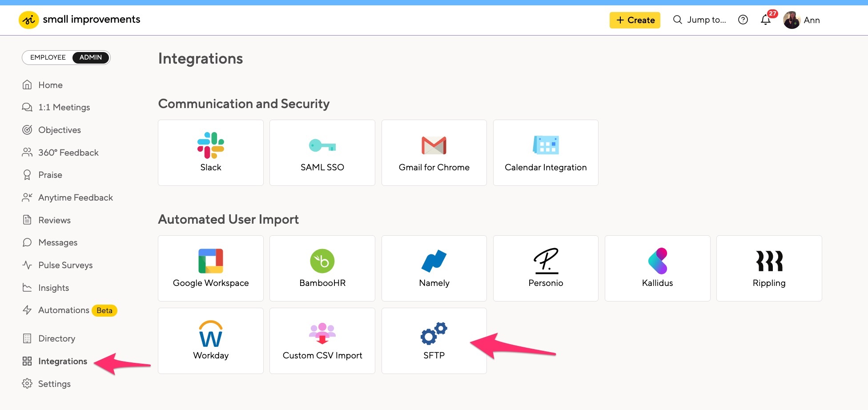Viewport: 868px width, 410px height.
Task: Open the Rippling integration
Action: tap(769, 268)
